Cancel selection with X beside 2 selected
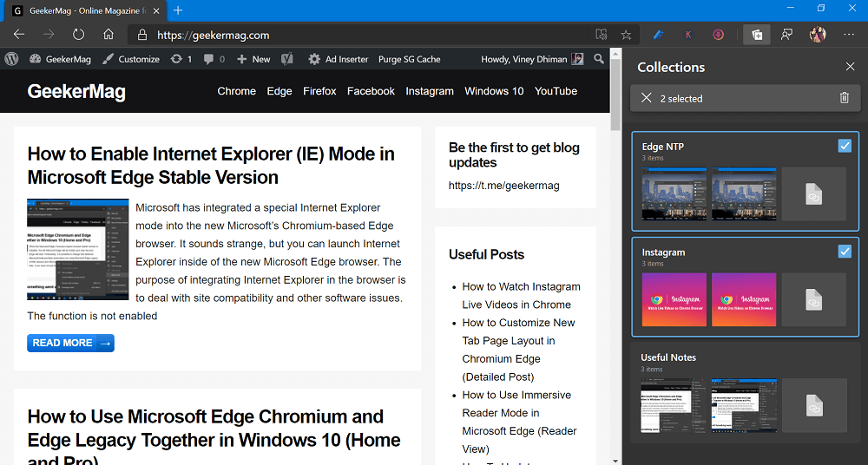 click(646, 98)
